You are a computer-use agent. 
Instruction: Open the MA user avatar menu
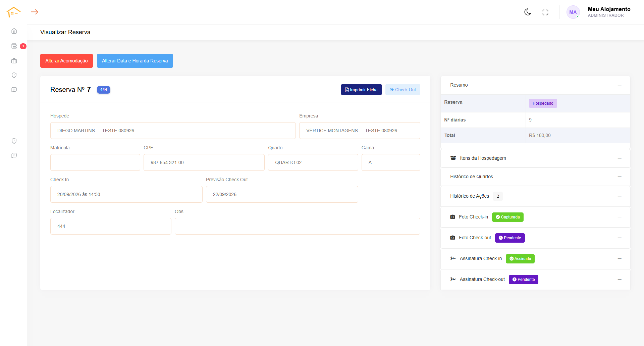tap(573, 12)
